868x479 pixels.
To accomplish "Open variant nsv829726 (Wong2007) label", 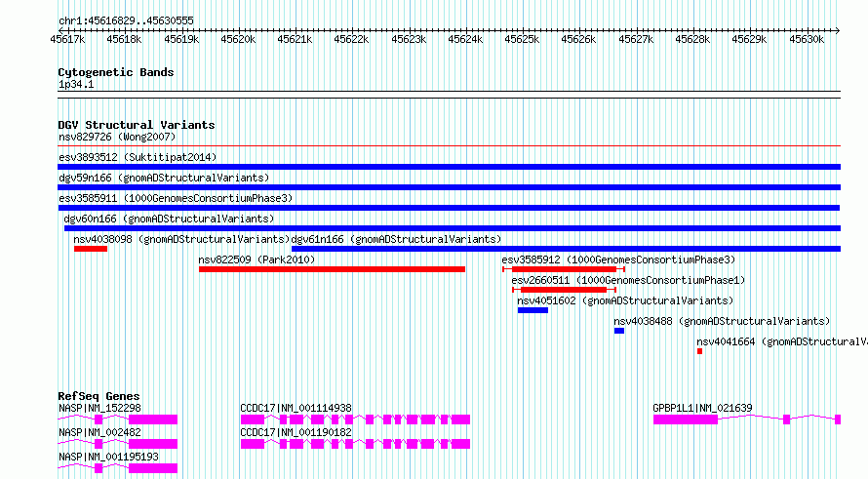I will click(x=117, y=137).
